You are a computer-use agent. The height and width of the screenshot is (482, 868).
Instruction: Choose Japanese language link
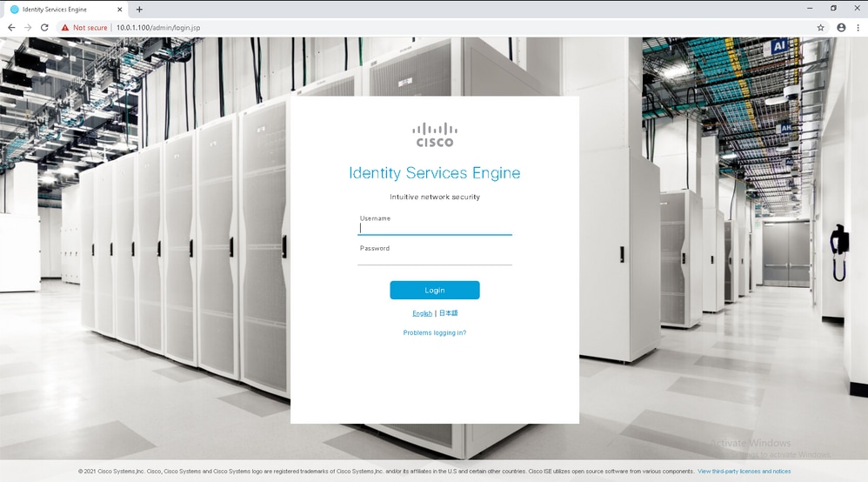coord(449,313)
